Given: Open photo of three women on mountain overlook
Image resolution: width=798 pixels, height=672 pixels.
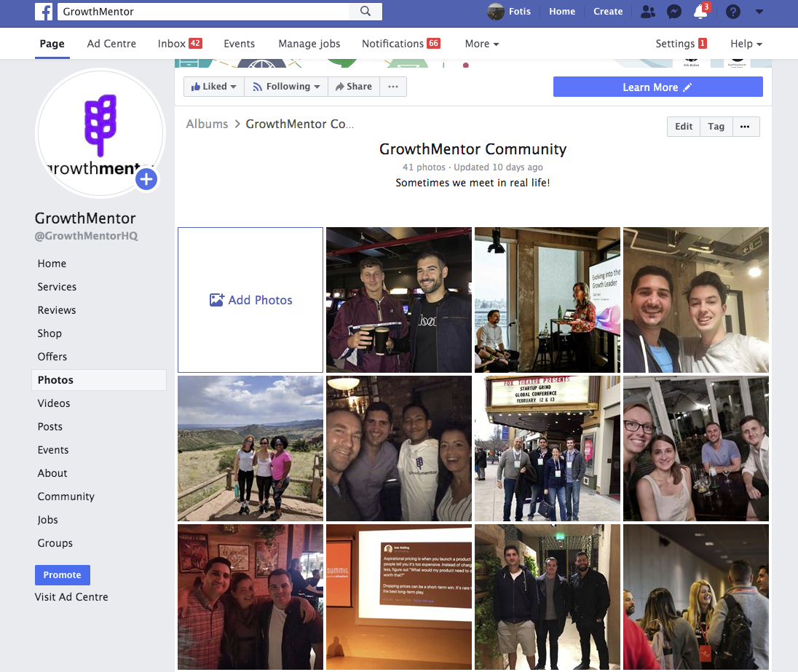Looking at the screenshot, I should (250, 448).
